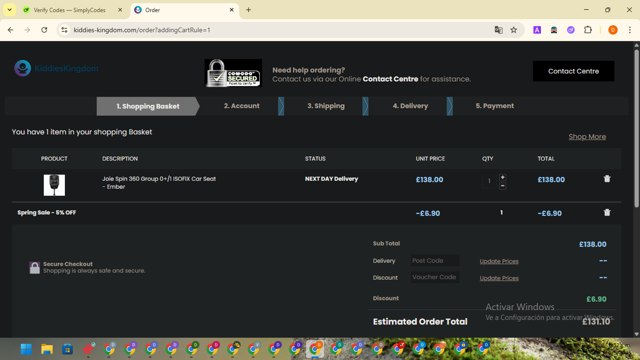Image resolution: width=640 pixels, height=360 pixels.
Task: Select the 1. Shopping Basket step
Action: (x=148, y=106)
